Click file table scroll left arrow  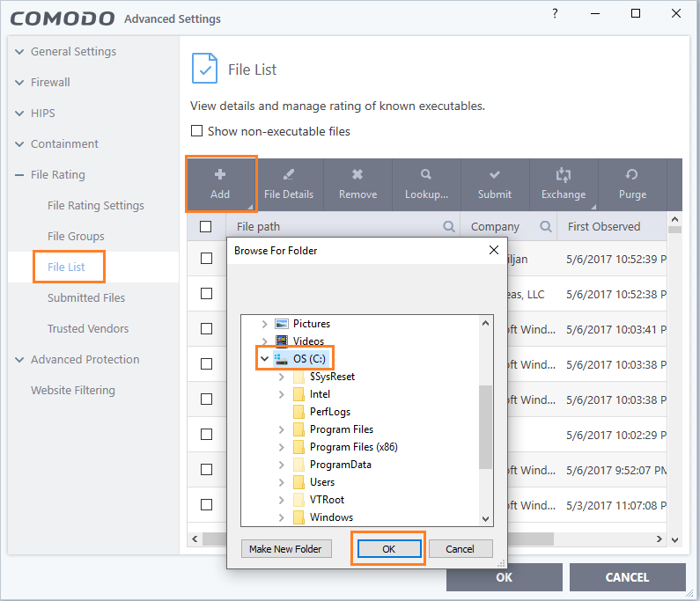(x=195, y=539)
